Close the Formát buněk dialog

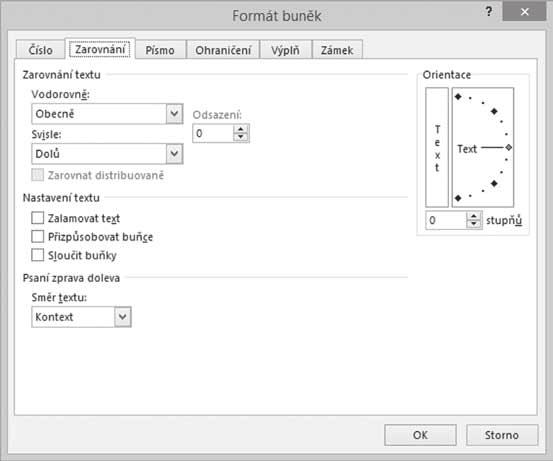[x=524, y=12]
